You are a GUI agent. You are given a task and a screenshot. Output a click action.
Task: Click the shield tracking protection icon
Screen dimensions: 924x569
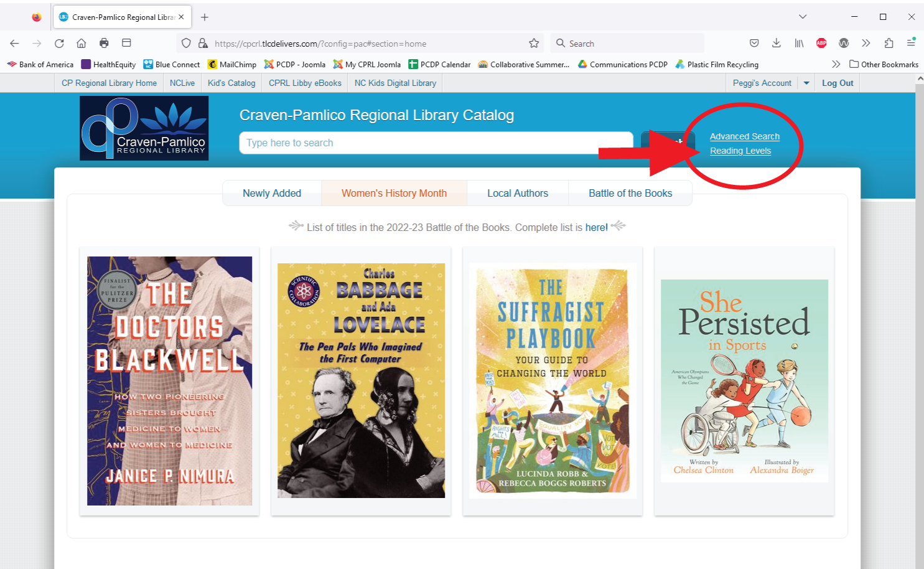[186, 43]
